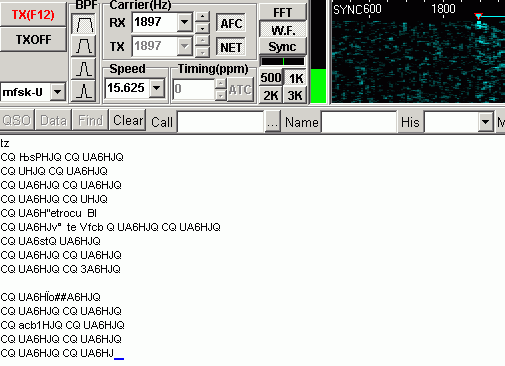This screenshot has height=366, width=505.
Task: Select the third narrower BPF icon
Action: click(83, 69)
